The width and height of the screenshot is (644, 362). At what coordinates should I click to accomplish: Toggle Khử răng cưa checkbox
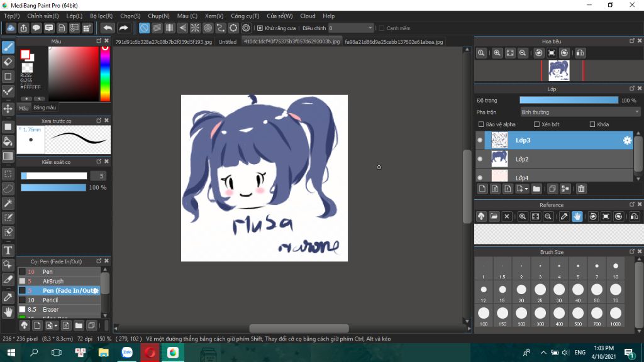click(260, 28)
